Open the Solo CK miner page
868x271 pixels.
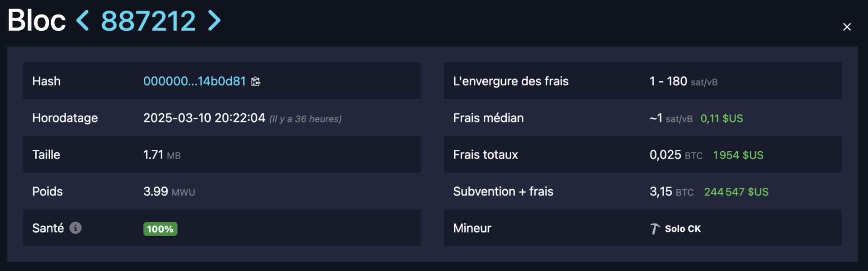pyautogui.click(x=683, y=229)
